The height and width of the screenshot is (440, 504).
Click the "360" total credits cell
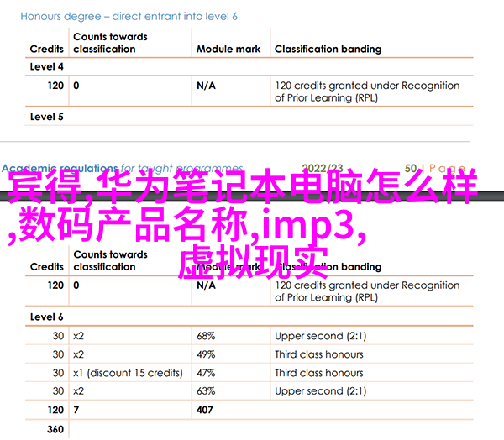(x=55, y=429)
